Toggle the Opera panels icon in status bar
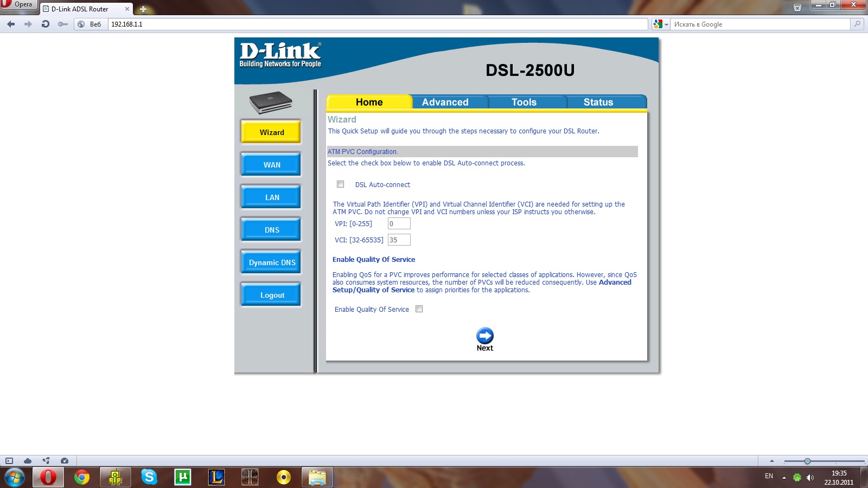The height and width of the screenshot is (488, 868). (9, 461)
